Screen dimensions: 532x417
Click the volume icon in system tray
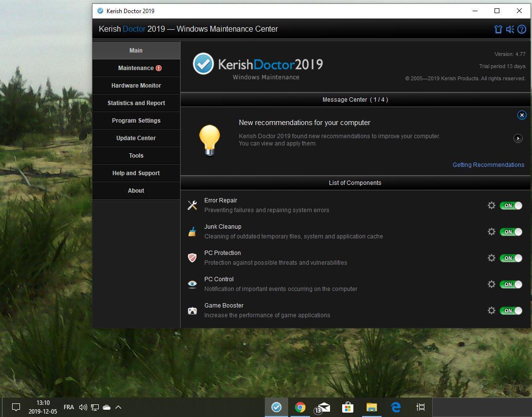[x=83, y=407]
